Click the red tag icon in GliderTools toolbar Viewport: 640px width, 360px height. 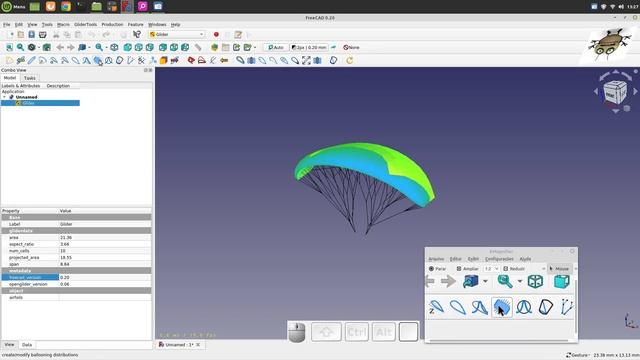pos(191,60)
